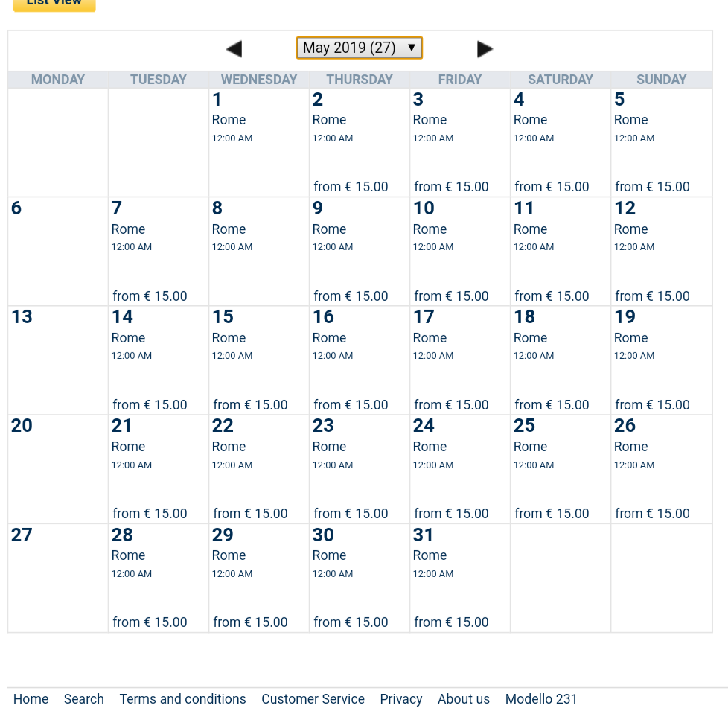
Task: Open the Privacy footer link
Action: coord(400,699)
